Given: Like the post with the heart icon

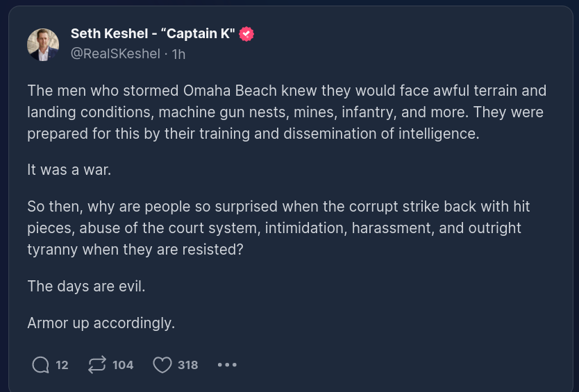Looking at the screenshot, I should point(162,364).
